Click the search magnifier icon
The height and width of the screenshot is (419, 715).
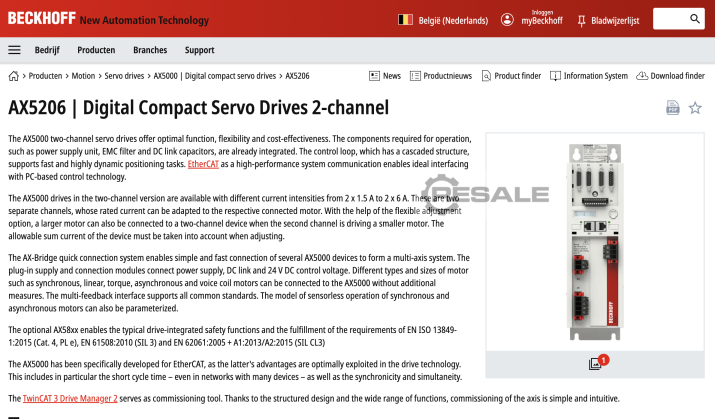click(x=694, y=19)
